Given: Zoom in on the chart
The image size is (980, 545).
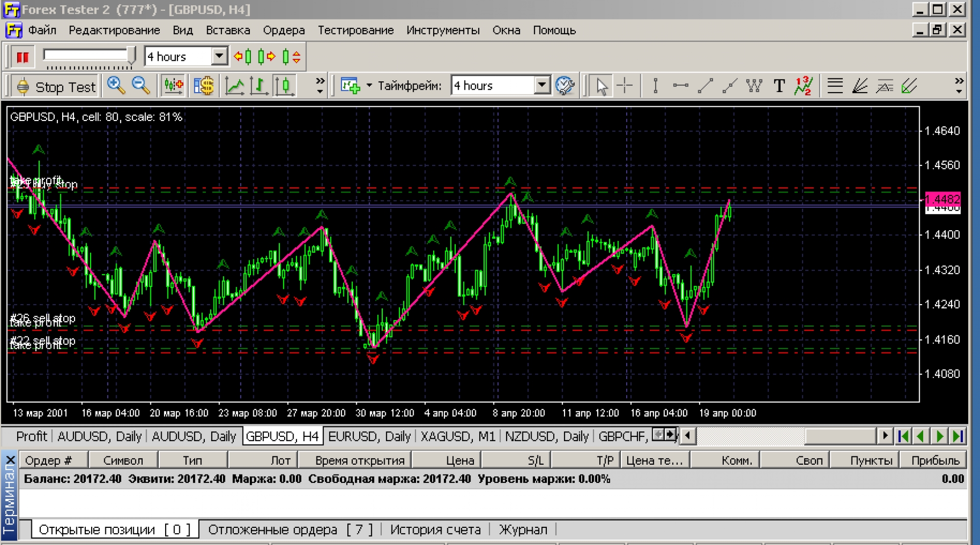Looking at the screenshot, I should pyautogui.click(x=116, y=86).
